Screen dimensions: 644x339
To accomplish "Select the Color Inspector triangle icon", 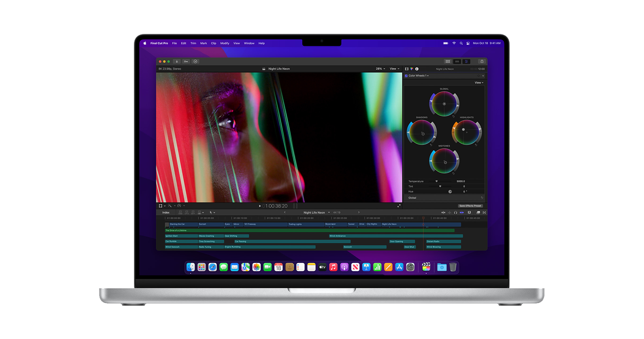I will pyautogui.click(x=412, y=69).
